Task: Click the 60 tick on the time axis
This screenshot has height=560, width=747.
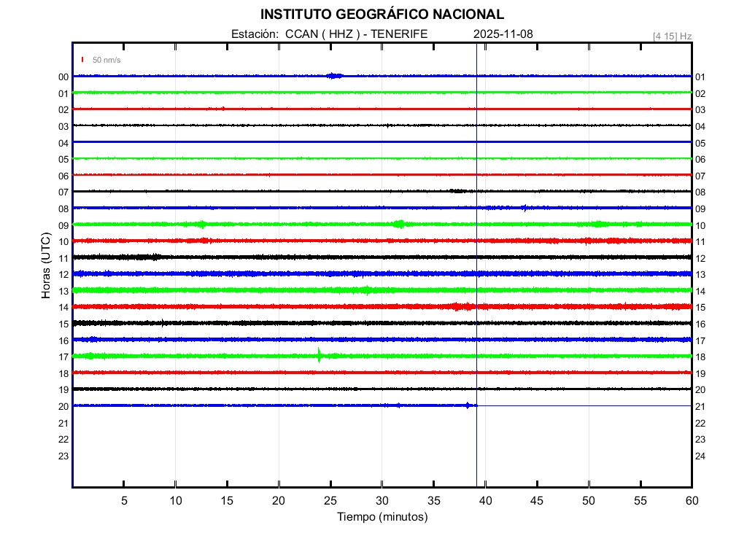Action: click(x=692, y=500)
